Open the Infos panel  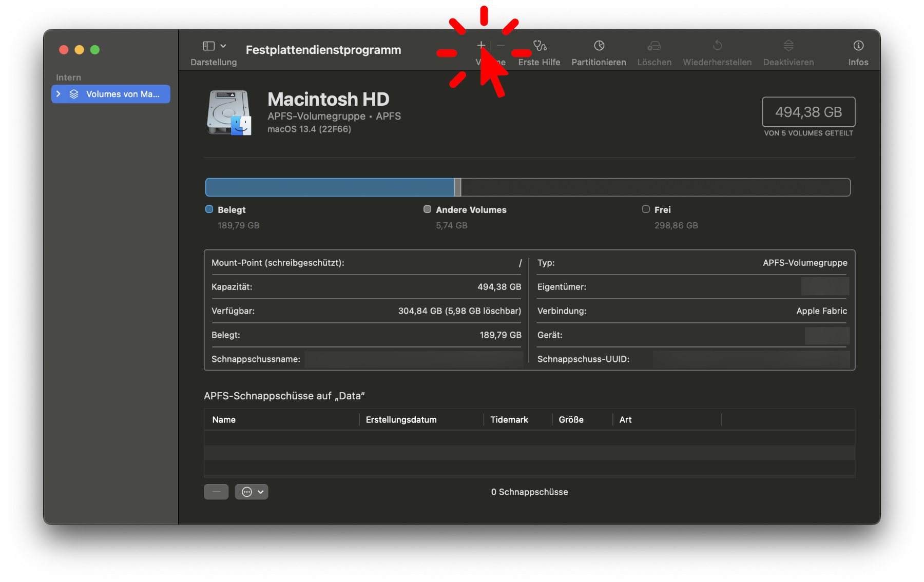pos(858,46)
